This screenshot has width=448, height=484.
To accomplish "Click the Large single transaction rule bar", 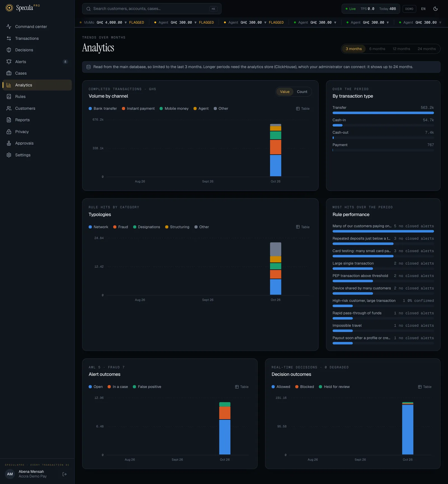I will [x=383, y=269].
